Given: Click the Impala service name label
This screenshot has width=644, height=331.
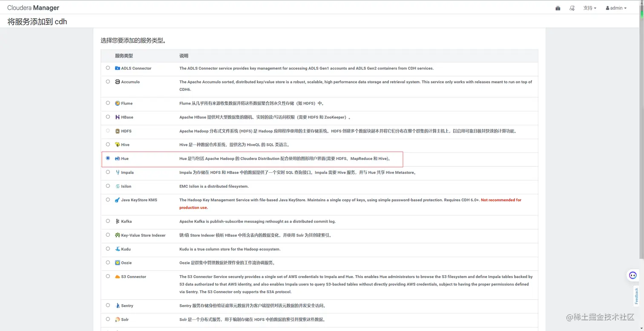Looking at the screenshot, I should (x=127, y=172).
